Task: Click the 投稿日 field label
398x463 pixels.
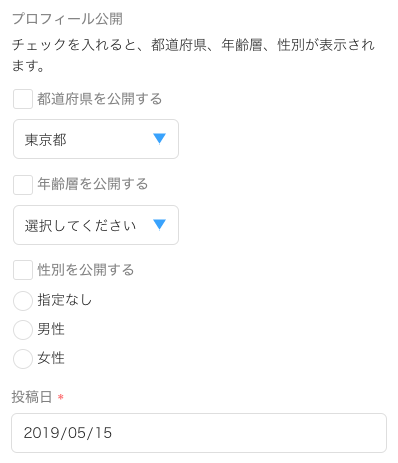Action: (x=32, y=397)
